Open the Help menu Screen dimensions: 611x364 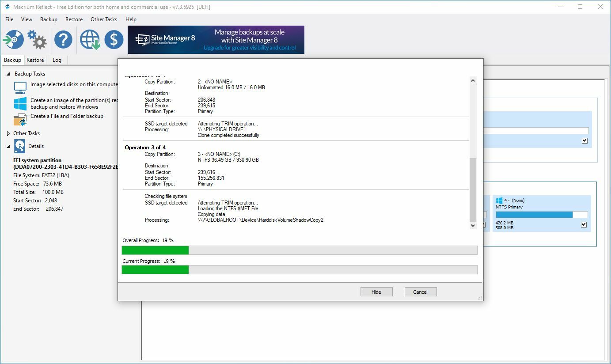(131, 19)
